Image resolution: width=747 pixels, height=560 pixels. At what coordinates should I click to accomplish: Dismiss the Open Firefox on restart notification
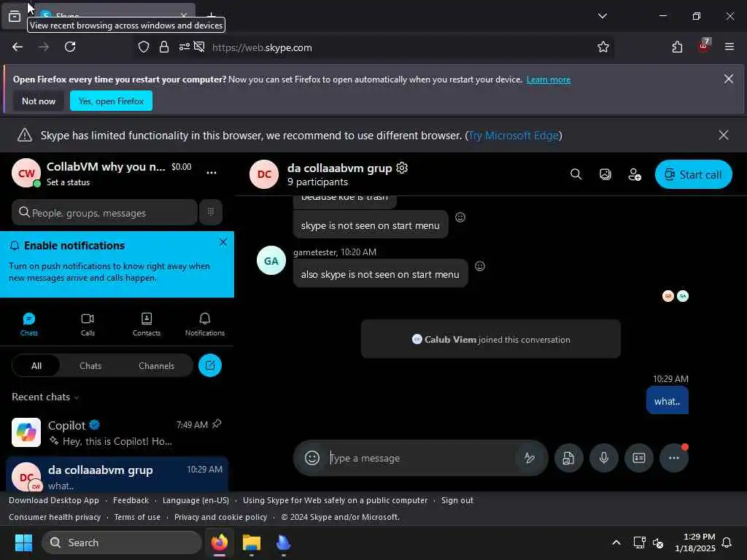tap(729, 79)
